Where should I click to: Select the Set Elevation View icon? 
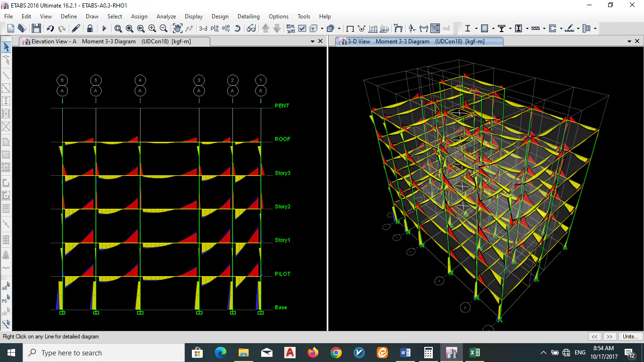[x=226, y=28]
